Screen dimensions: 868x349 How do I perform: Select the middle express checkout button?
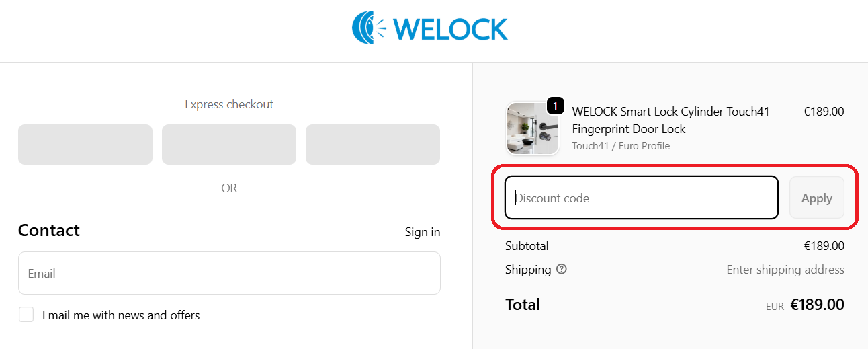click(x=229, y=145)
